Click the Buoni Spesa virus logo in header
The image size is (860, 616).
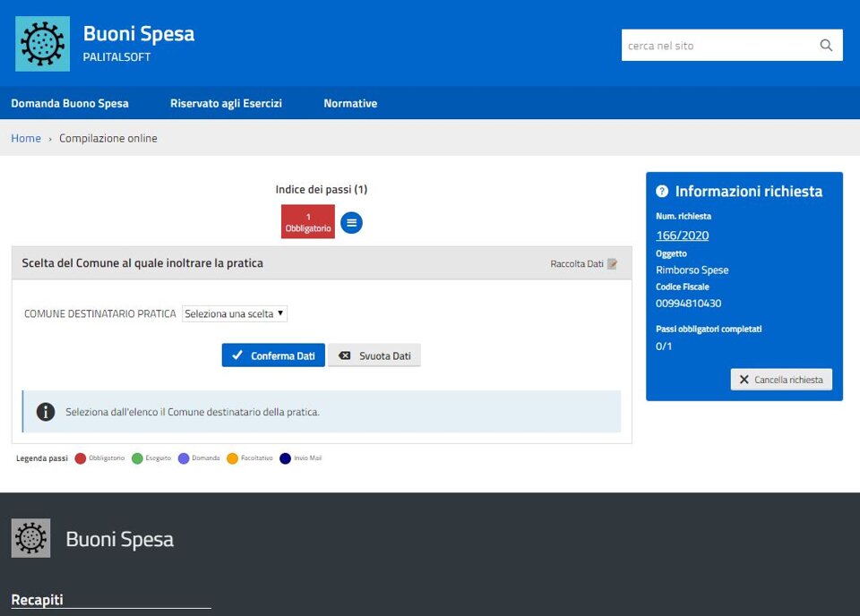tap(42, 43)
